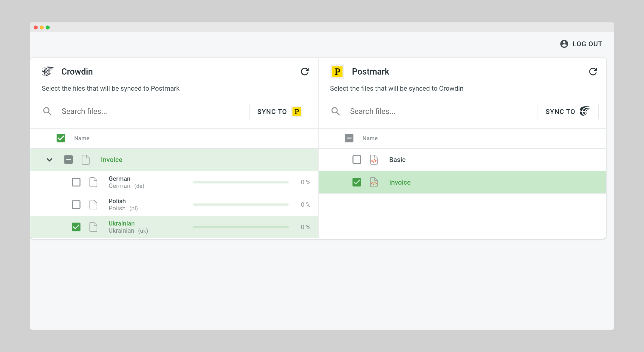
Task: Click the Basic template code icon
Action: point(374,160)
